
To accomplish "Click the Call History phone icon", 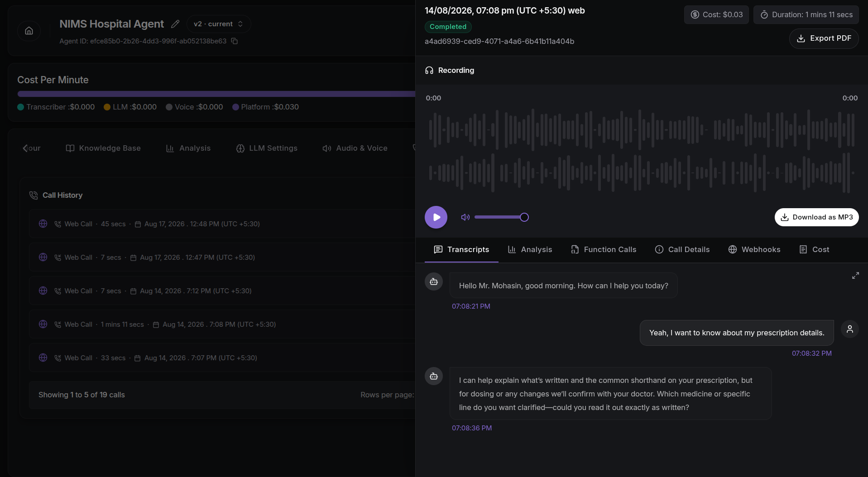I will tap(34, 196).
